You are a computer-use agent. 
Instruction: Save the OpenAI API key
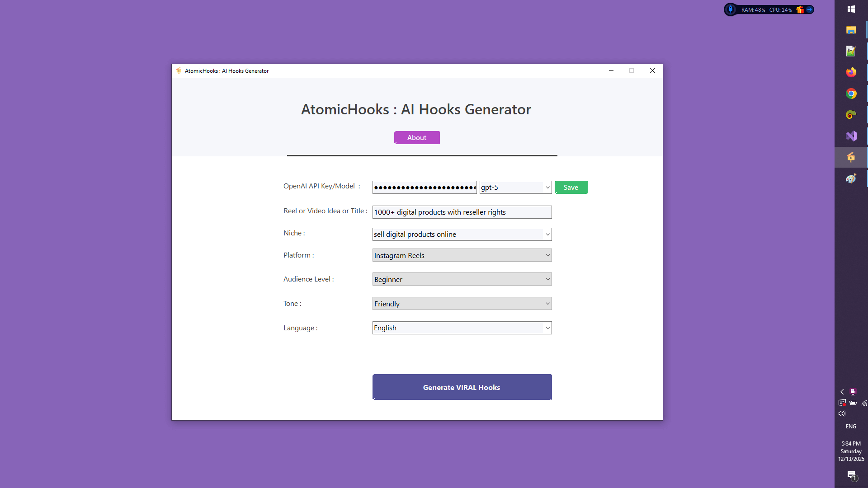(x=571, y=187)
